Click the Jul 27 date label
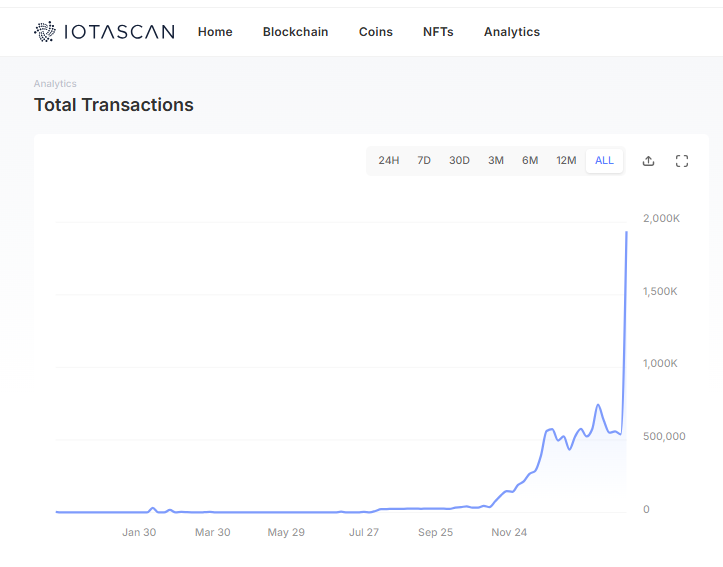Screen dimensions: 723x567 [364, 532]
